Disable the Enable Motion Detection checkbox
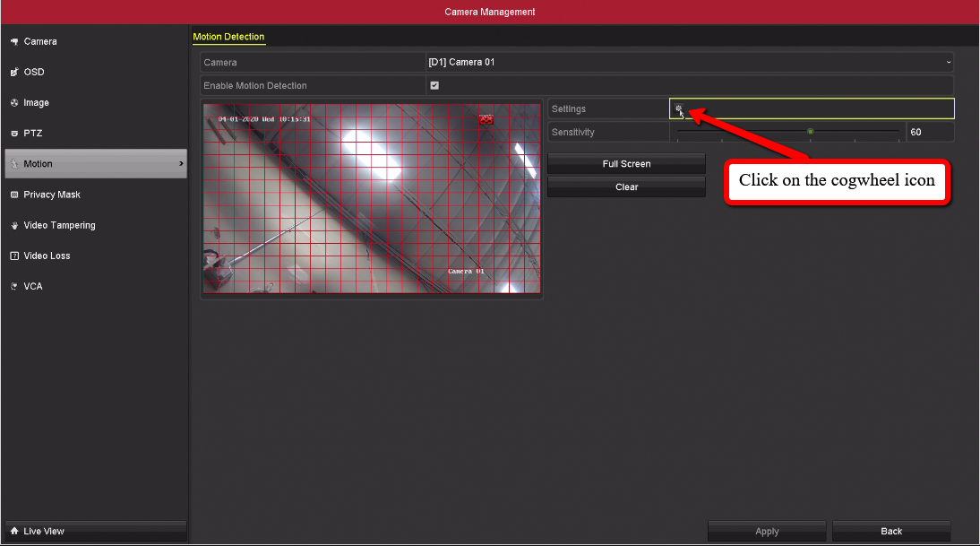This screenshot has height=546, width=980. click(x=434, y=86)
